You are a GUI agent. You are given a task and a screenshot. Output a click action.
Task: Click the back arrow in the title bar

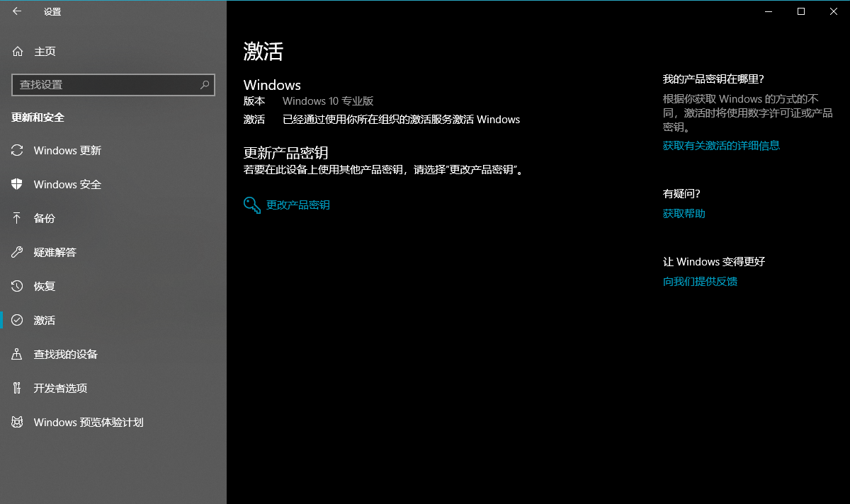point(17,11)
